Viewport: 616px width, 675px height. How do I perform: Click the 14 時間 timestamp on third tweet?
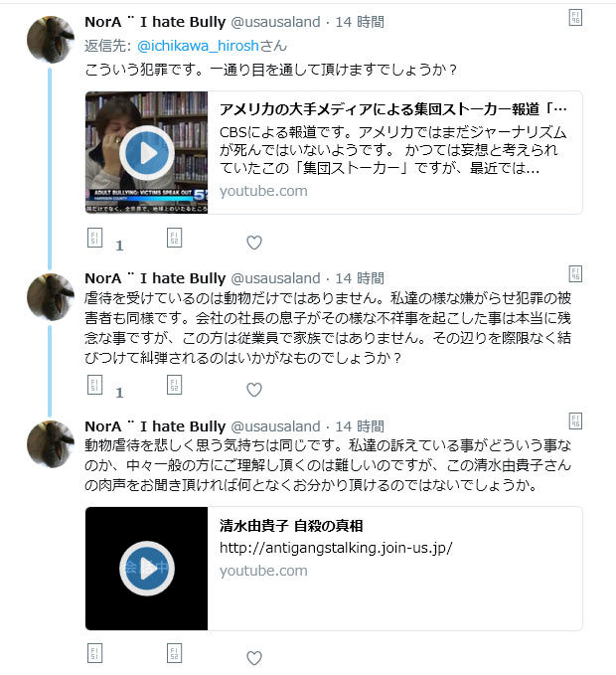point(360,426)
